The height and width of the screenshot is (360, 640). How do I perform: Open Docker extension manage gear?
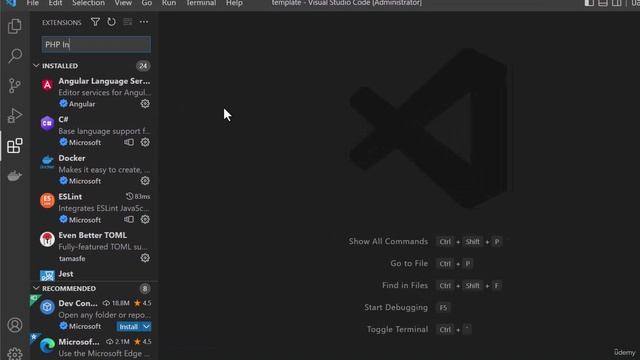click(145, 180)
